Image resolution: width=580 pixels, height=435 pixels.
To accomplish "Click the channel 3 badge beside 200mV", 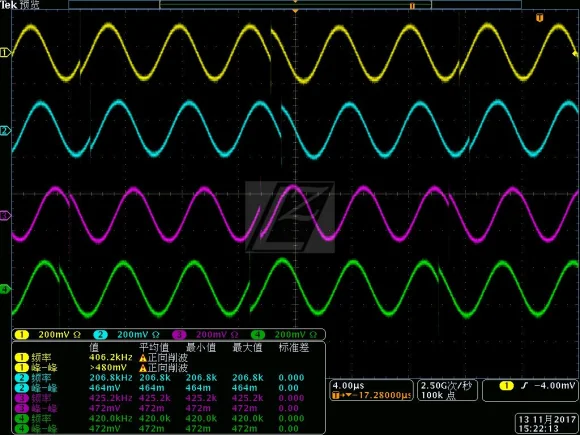I will tap(179, 335).
